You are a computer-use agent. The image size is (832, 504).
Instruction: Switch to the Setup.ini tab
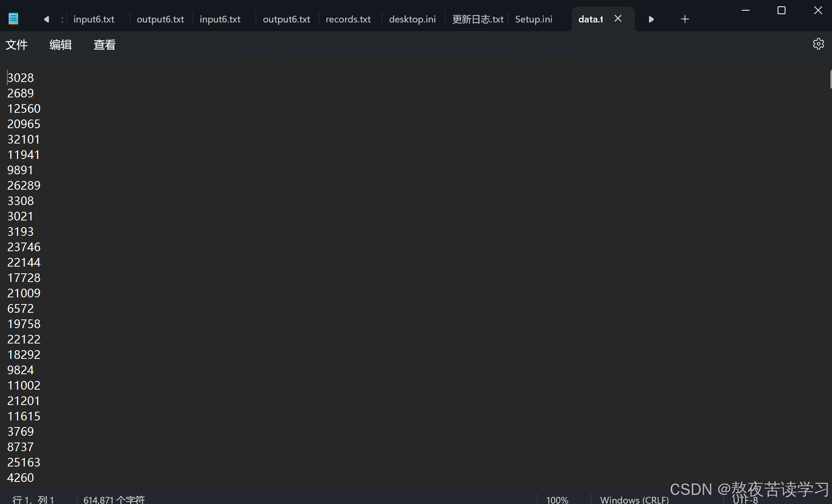(534, 19)
